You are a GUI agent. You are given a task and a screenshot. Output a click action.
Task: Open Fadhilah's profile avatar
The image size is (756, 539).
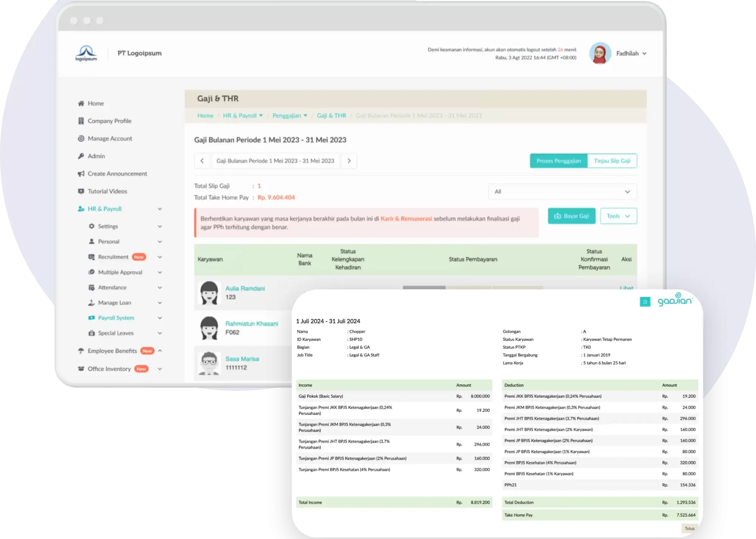click(x=600, y=53)
